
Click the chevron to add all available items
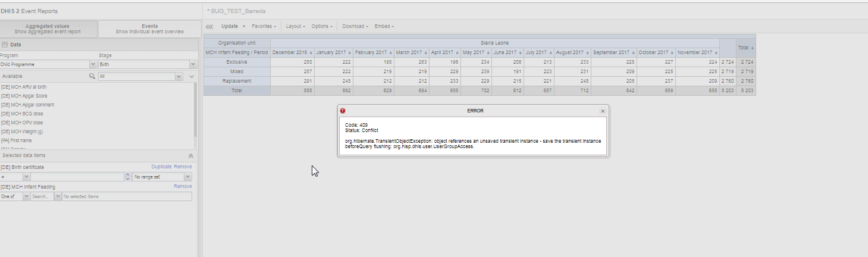click(192, 77)
